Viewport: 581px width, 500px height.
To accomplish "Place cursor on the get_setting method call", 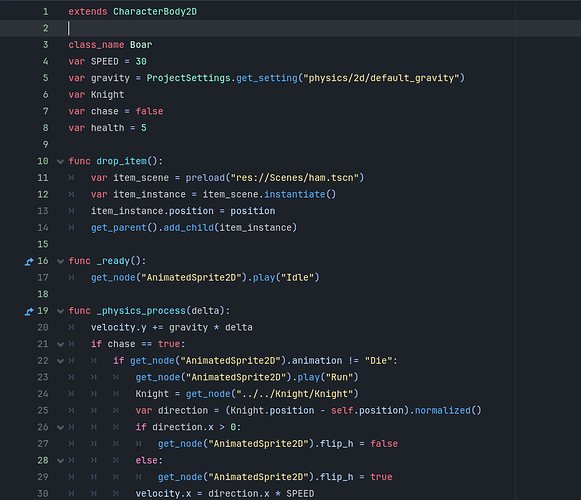I will [x=267, y=78].
